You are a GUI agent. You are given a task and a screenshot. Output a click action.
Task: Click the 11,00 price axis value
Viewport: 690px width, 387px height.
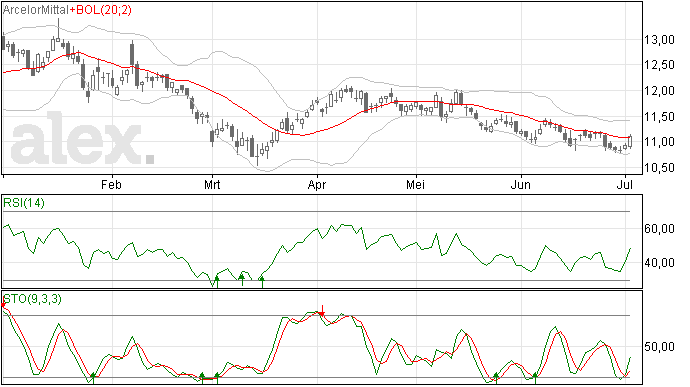click(660, 142)
